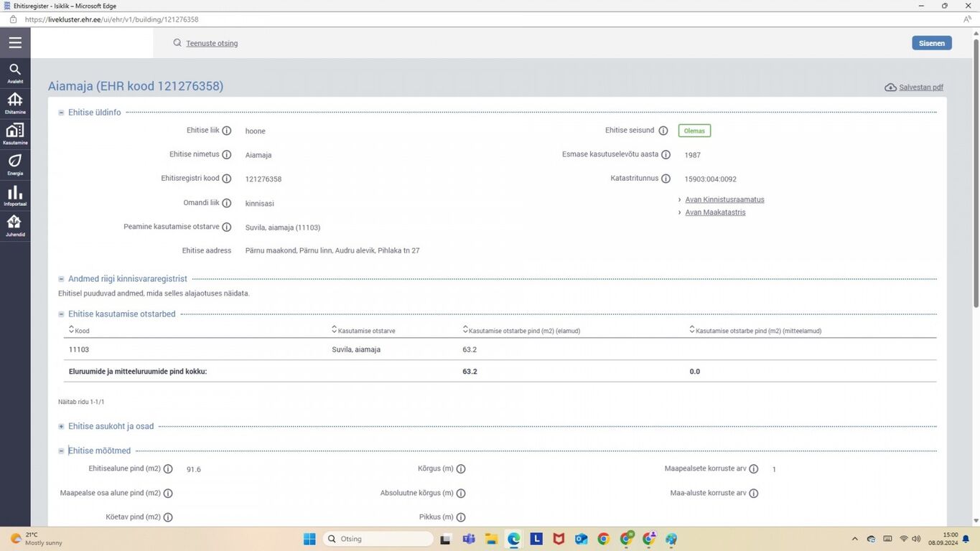Click the browser address bar URL
980x551 pixels.
pos(111,19)
